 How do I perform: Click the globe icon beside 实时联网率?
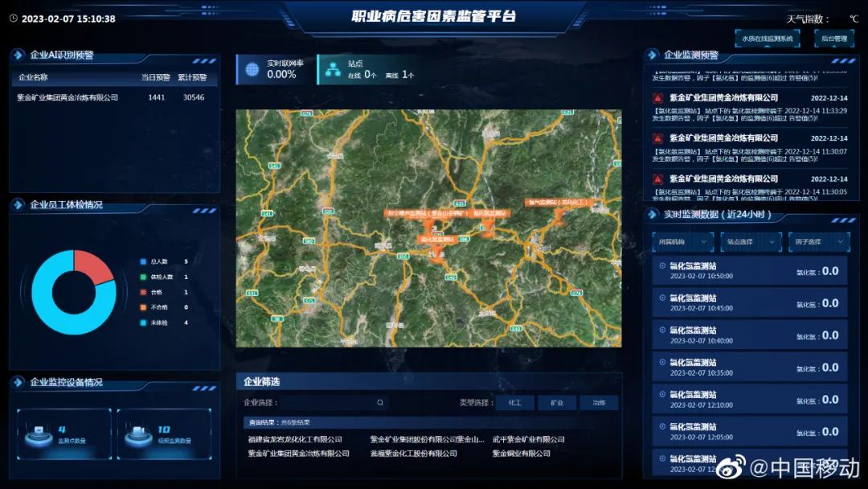tap(252, 70)
